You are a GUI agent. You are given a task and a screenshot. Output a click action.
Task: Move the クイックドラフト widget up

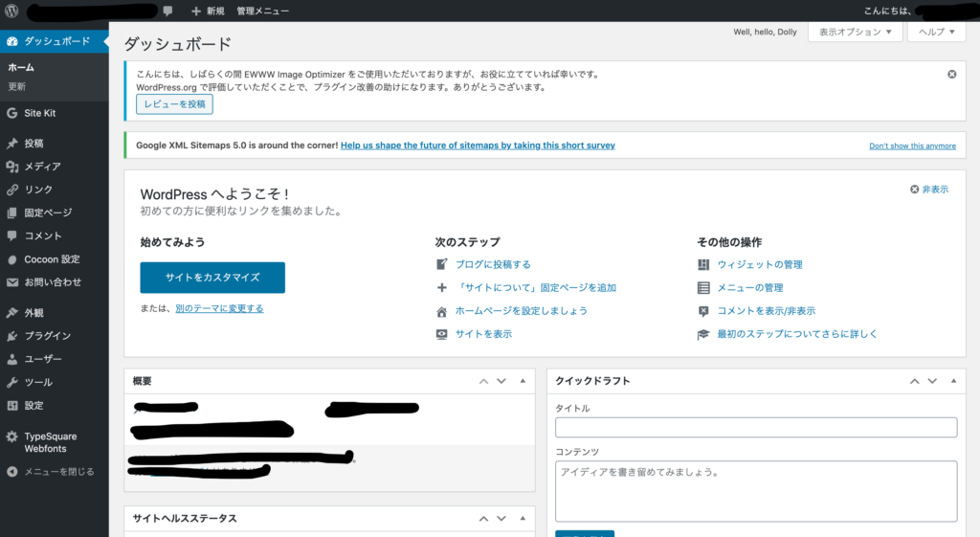click(x=914, y=381)
